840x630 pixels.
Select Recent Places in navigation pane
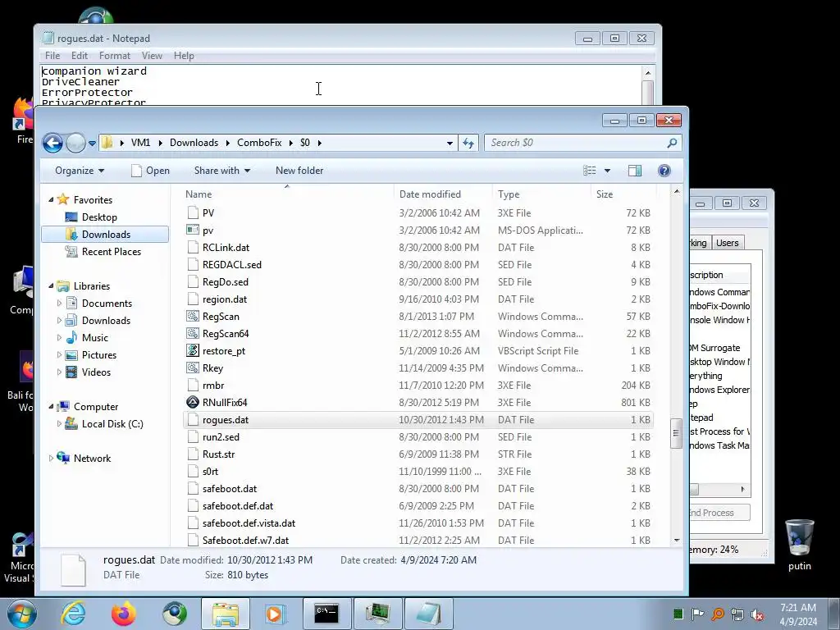(x=112, y=251)
